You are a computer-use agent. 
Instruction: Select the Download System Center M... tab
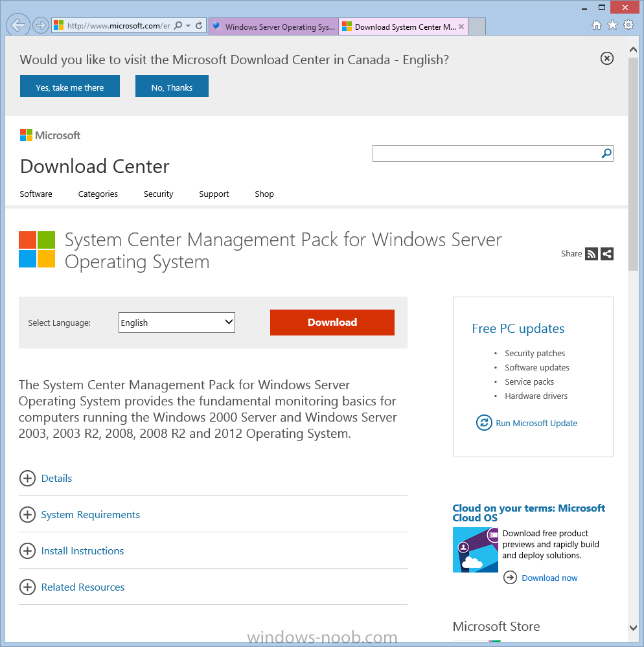pos(404,27)
